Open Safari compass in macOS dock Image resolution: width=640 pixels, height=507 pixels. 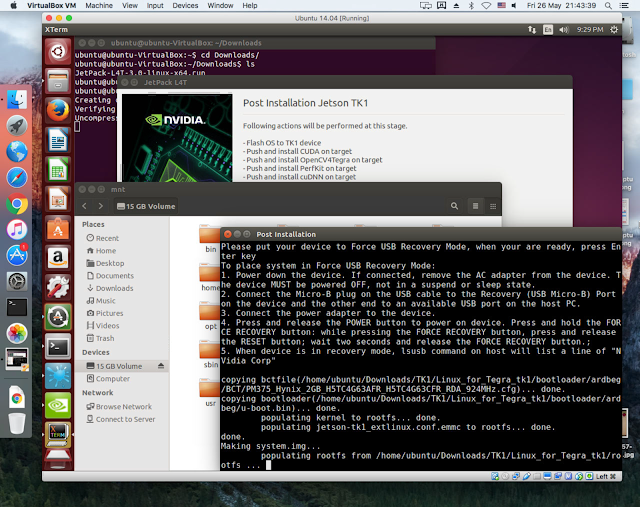pos(17,178)
